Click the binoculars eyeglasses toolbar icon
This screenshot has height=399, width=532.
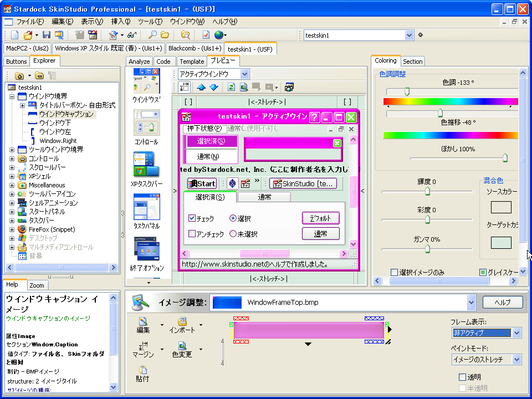[132, 34]
